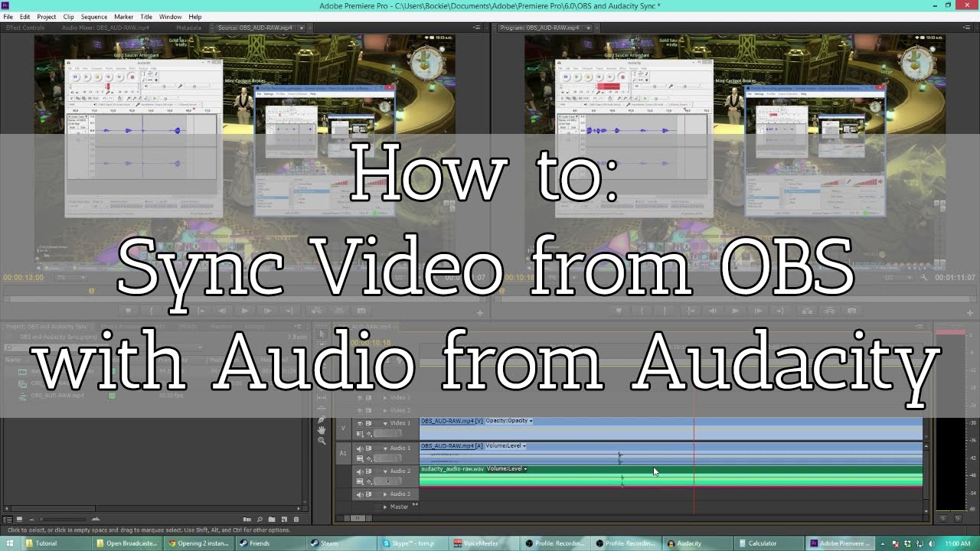Click Set Display Style icon on Audio 2
The image size is (980, 551).
[360, 481]
